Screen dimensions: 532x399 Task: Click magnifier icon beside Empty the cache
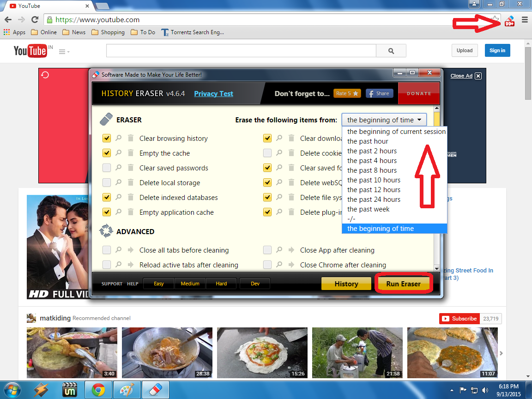(118, 153)
